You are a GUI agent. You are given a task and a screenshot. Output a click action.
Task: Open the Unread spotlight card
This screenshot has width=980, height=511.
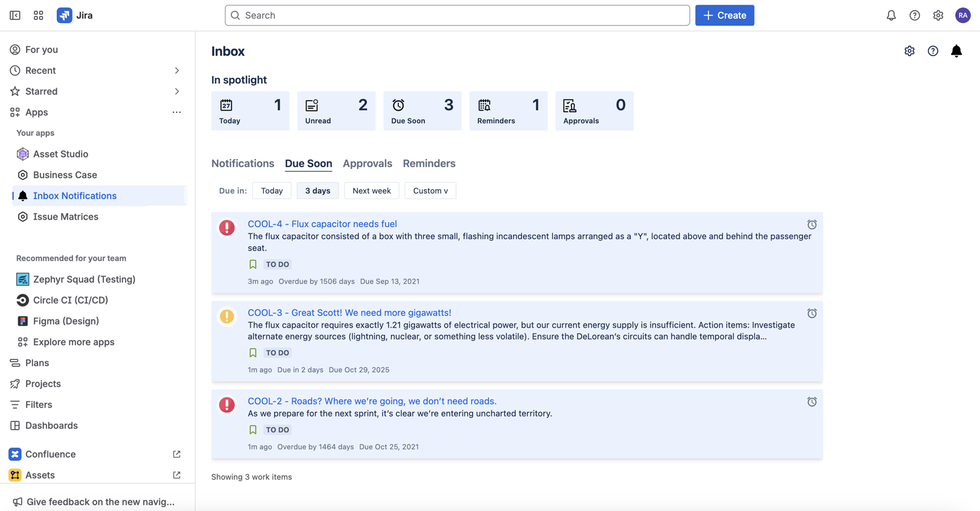coord(337,111)
